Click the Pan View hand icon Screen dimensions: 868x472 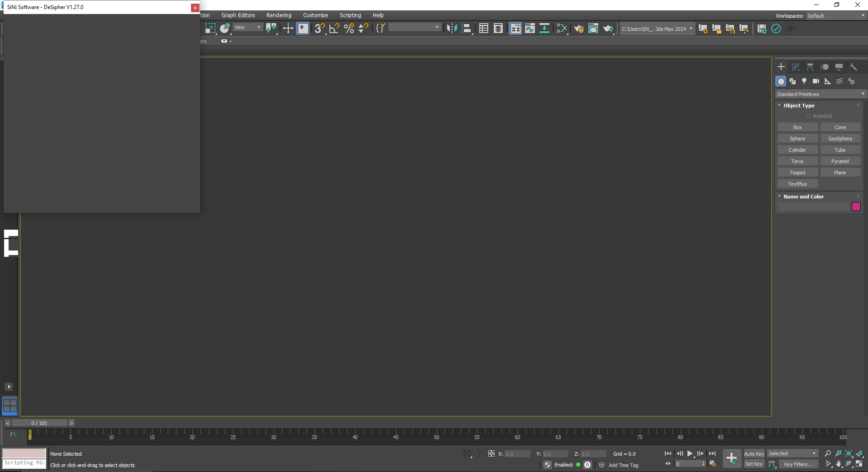click(839, 464)
